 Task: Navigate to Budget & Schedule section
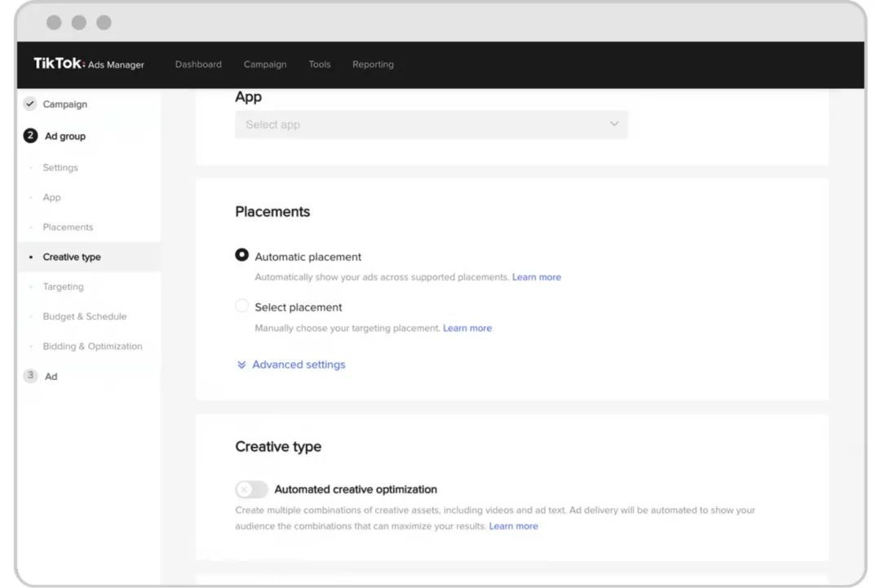[85, 316]
